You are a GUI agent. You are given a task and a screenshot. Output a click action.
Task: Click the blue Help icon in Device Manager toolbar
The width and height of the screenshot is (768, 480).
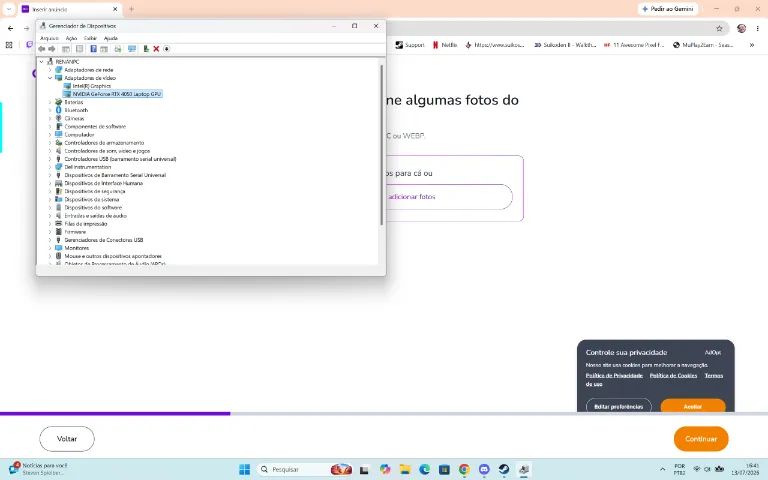[x=93, y=49]
